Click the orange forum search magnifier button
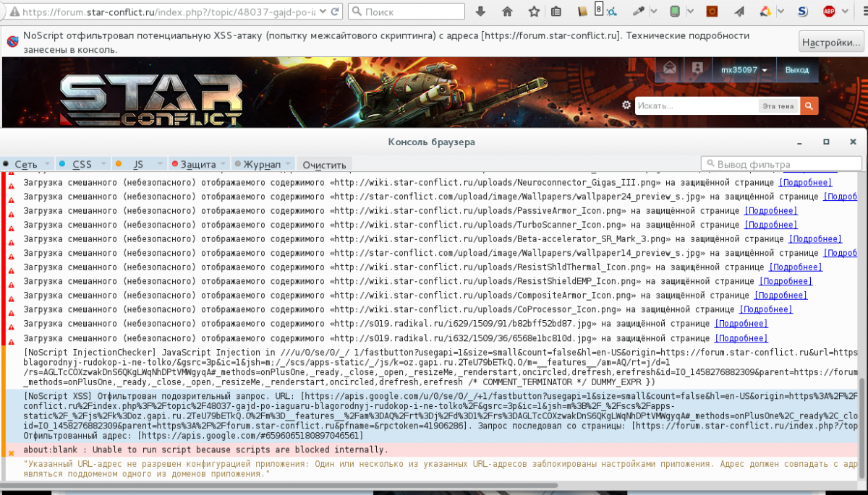 tap(809, 106)
